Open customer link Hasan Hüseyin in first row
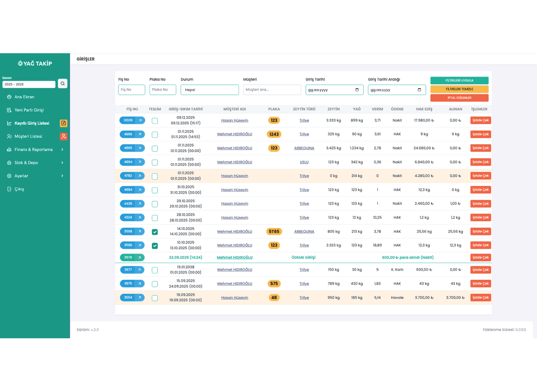Screen dimensions: 537x392 235,121
